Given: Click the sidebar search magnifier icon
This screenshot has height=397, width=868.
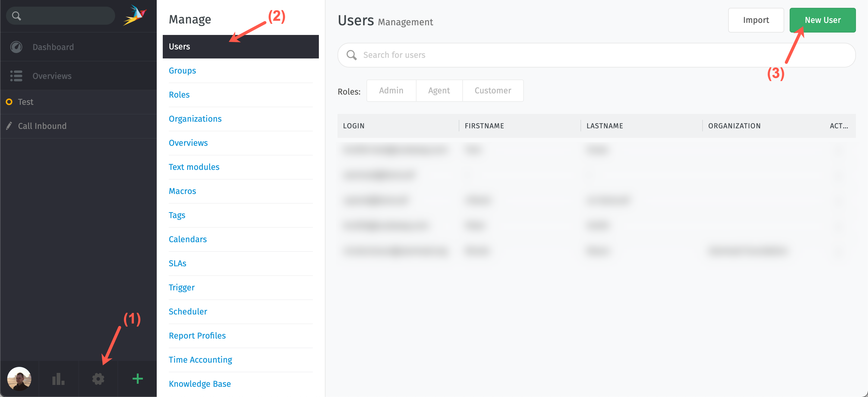Looking at the screenshot, I should [17, 16].
